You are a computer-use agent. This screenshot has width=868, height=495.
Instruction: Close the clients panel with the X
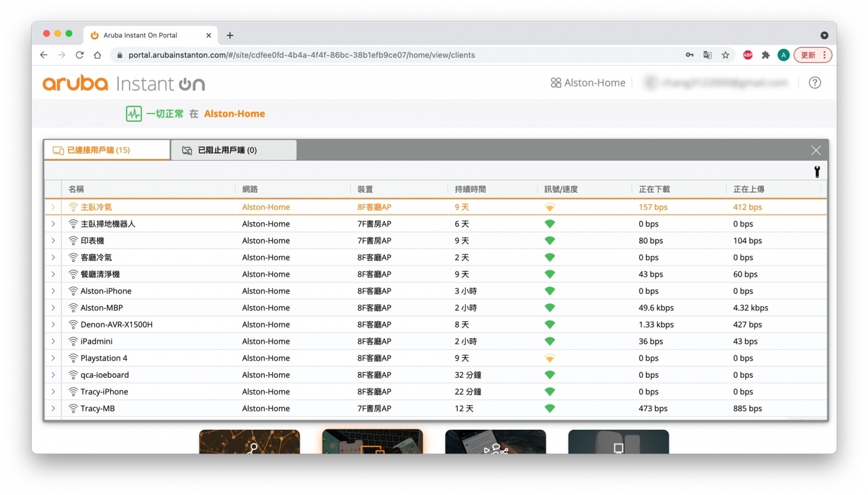pyautogui.click(x=816, y=150)
